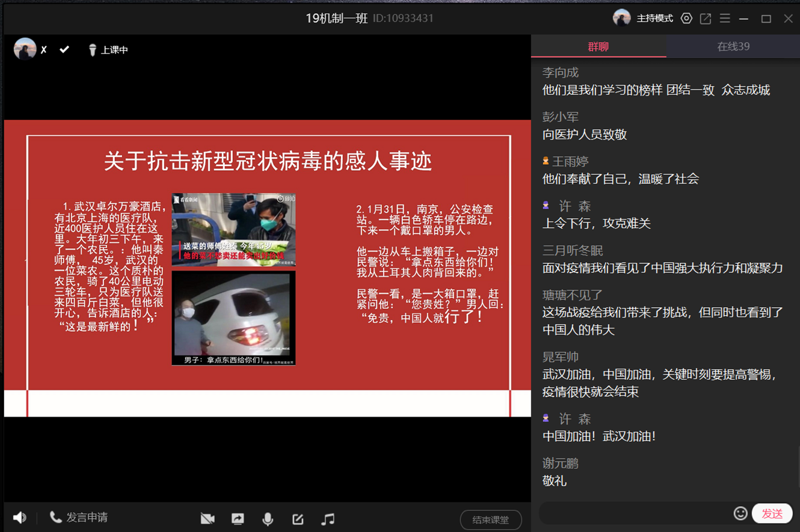Open the emoji picker in chat
The image size is (800, 532).
pos(740,513)
